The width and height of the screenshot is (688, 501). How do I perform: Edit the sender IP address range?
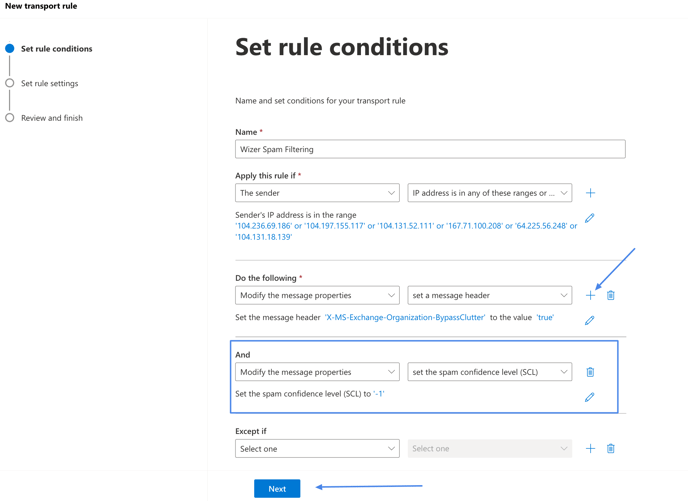tap(589, 218)
